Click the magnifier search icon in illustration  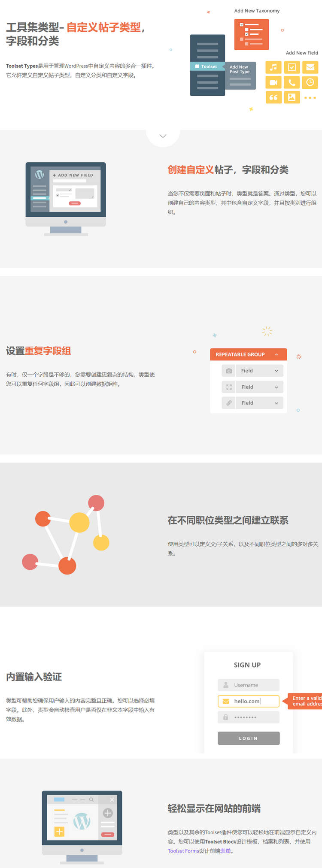91,799
